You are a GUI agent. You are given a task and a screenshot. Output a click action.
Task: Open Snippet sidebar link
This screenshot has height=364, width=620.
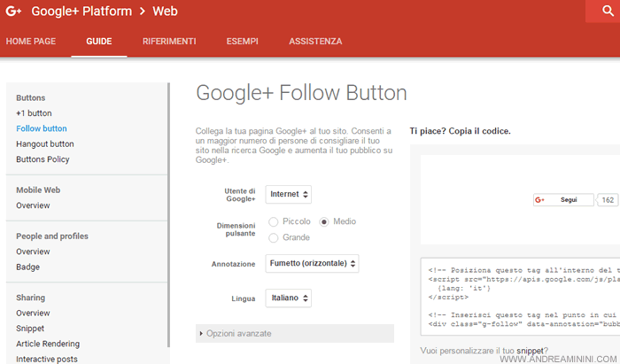(x=30, y=329)
